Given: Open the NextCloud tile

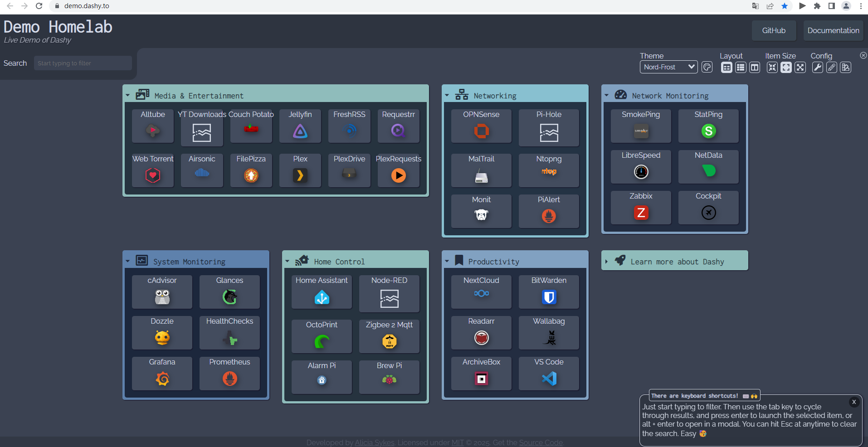Looking at the screenshot, I should tap(481, 292).
